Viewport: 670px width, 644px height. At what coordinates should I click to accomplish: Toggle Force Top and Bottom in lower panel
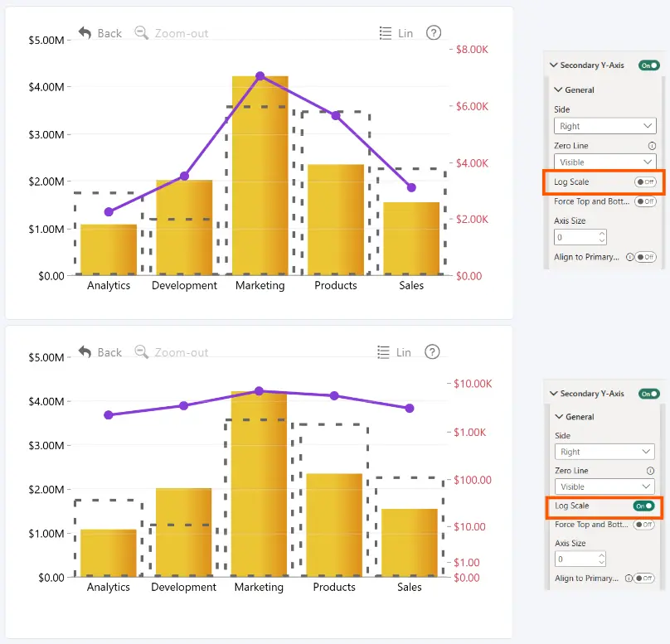click(644, 525)
